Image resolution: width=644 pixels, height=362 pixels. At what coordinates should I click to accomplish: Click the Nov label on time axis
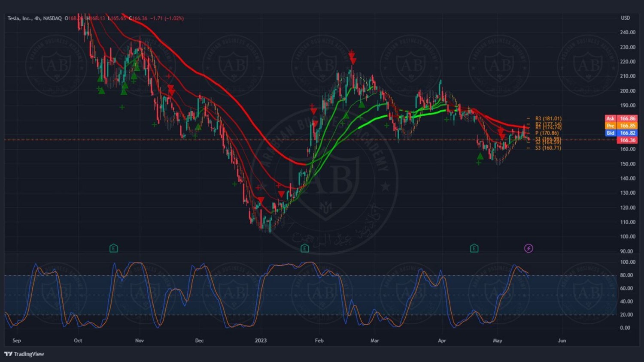click(139, 341)
